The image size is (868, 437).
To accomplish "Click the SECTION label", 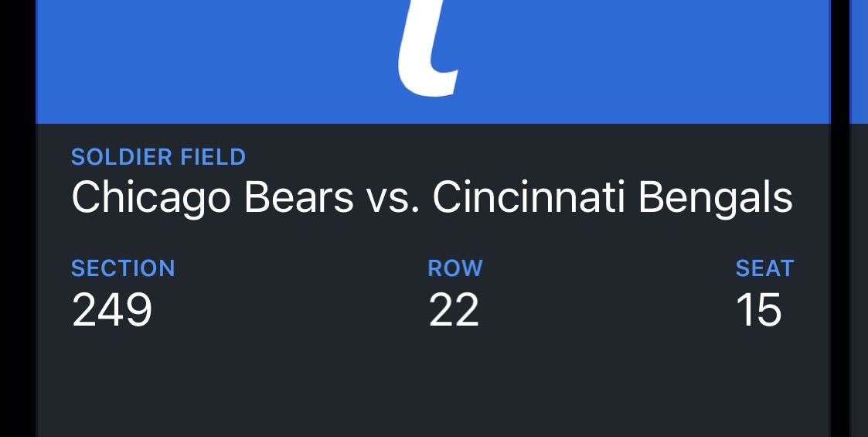I will coord(123,268).
